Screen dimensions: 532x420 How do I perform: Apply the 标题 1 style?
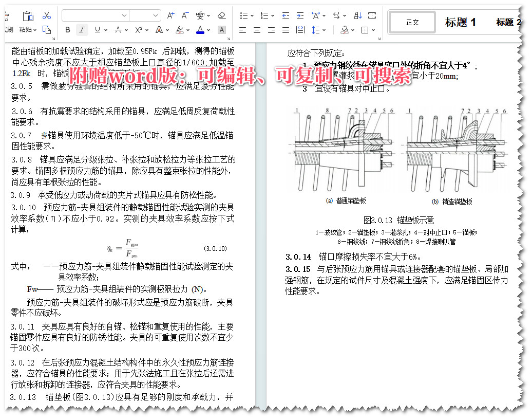point(461,22)
